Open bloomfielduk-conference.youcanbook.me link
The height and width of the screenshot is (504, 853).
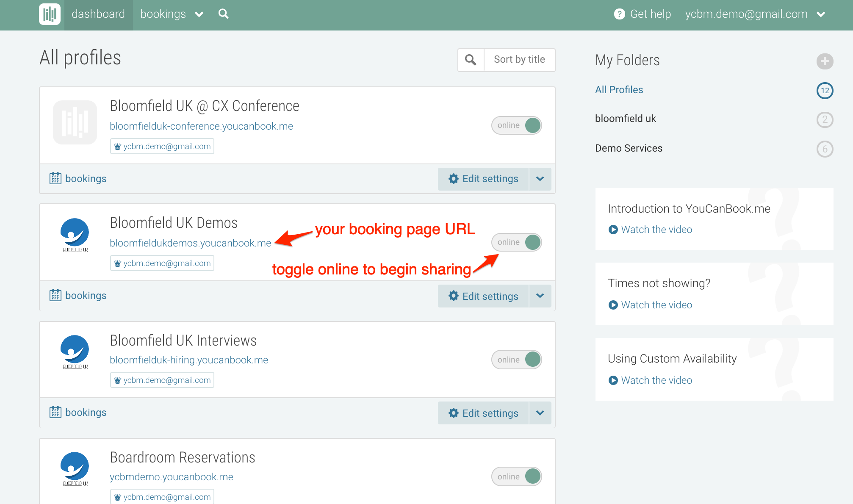tap(201, 126)
